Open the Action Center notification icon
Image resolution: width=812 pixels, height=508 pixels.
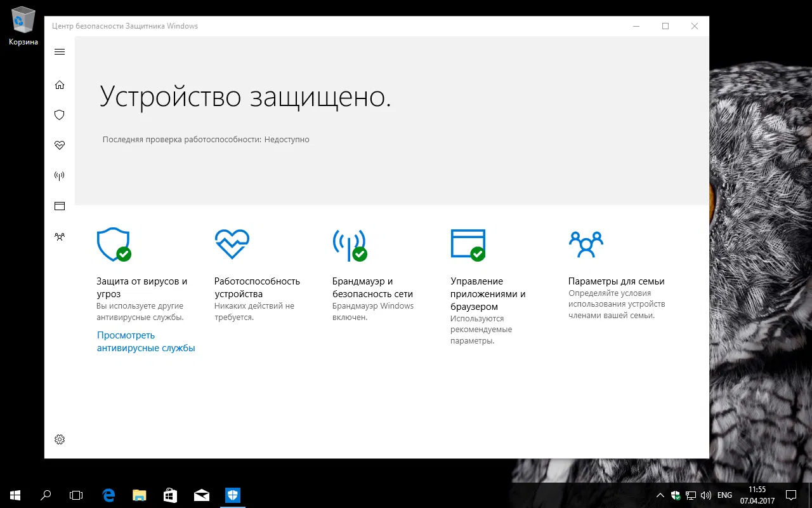[x=790, y=495]
